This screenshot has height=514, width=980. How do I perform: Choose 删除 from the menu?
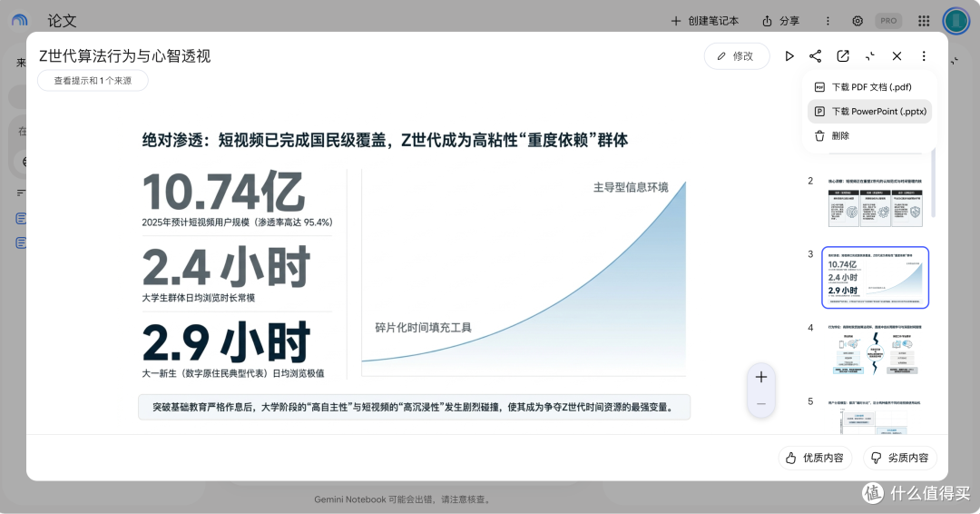click(869, 135)
